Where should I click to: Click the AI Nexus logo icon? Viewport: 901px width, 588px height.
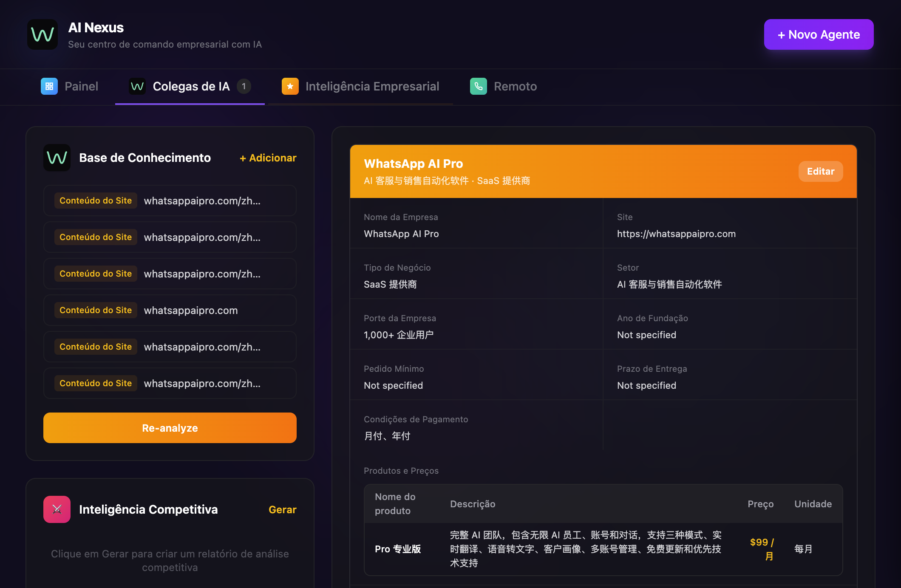click(x=42, y=34)
